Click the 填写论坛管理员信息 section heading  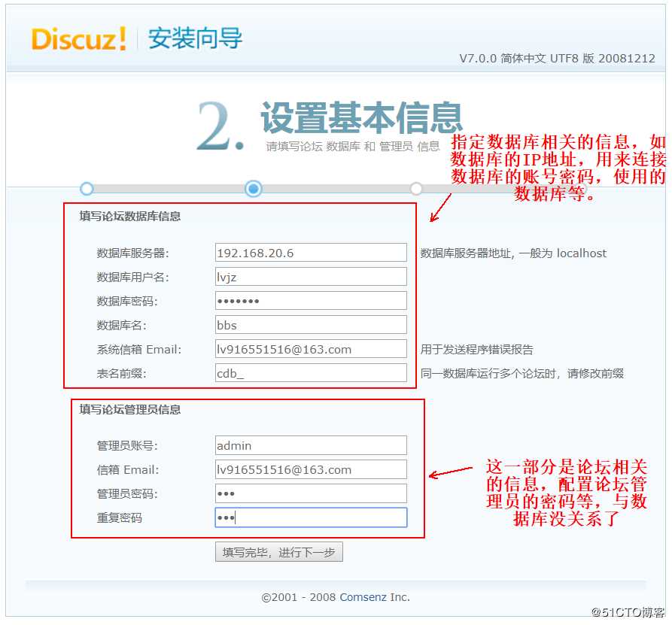coord(130,409)
